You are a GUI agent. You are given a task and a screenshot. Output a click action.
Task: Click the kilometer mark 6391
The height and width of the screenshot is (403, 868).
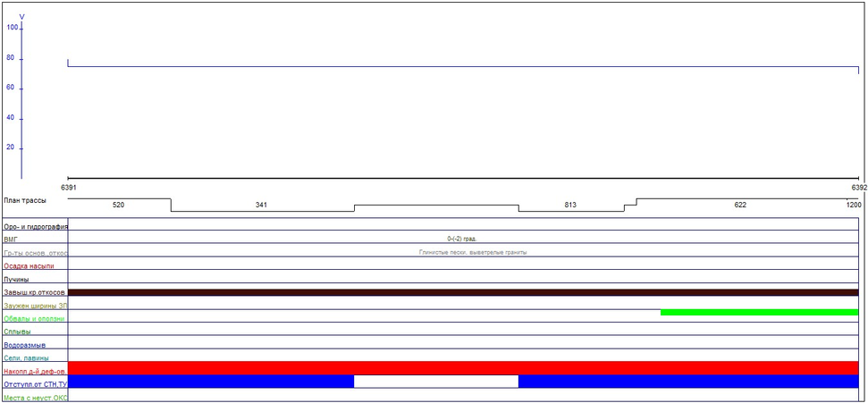(69, 188)
